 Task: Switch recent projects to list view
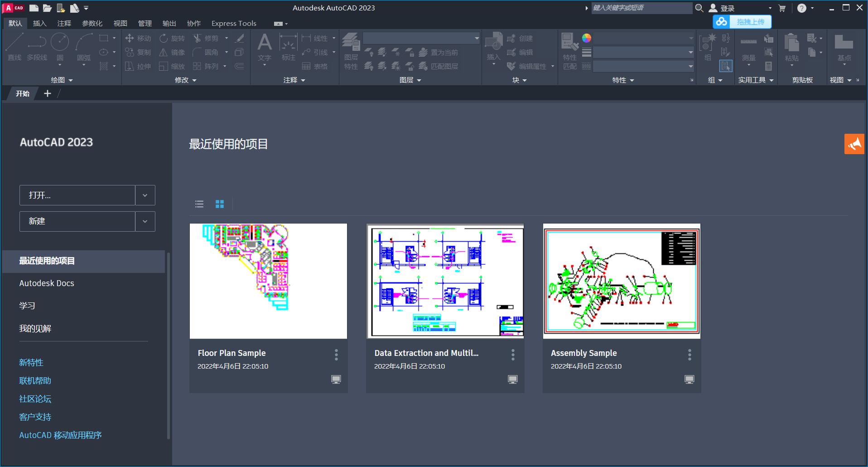point(199,204)
